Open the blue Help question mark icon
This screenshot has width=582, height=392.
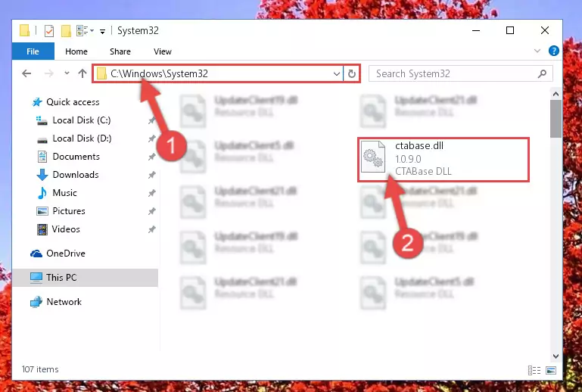[x=553, y=51]
